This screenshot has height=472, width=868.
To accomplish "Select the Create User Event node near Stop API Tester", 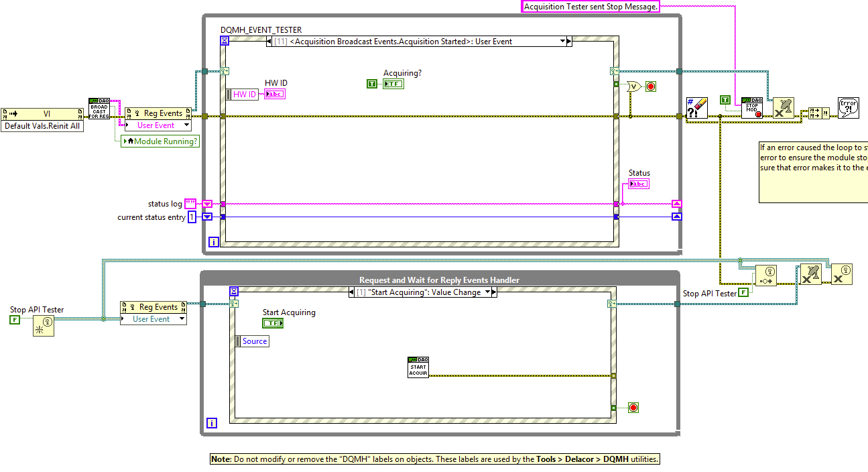I will (43, 326).
